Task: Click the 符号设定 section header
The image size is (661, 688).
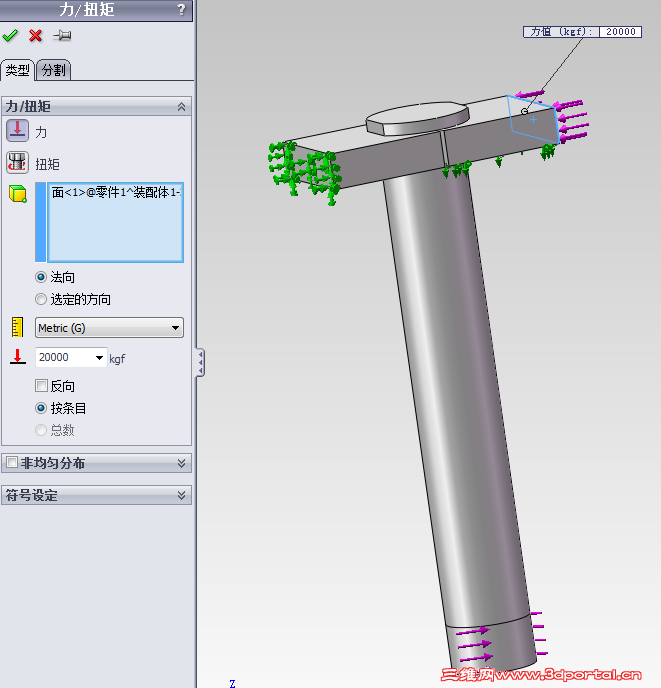Action: [97, 495]
